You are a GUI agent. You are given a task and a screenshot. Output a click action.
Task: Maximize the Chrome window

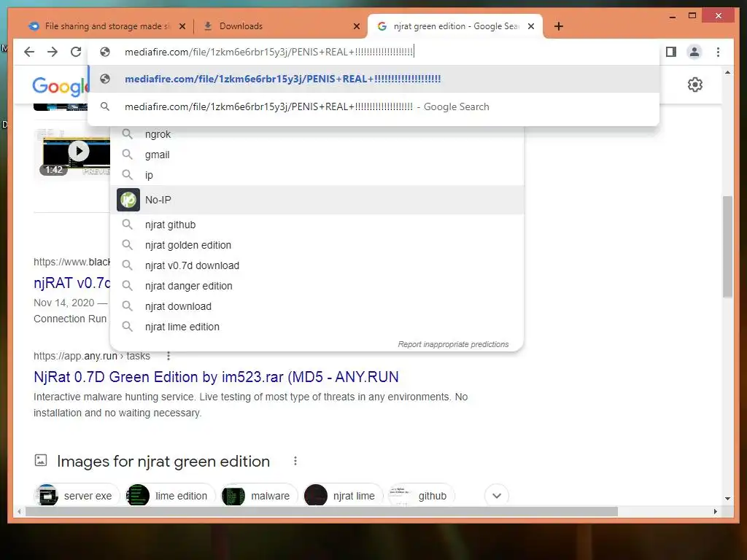click(x=692, y=16)
